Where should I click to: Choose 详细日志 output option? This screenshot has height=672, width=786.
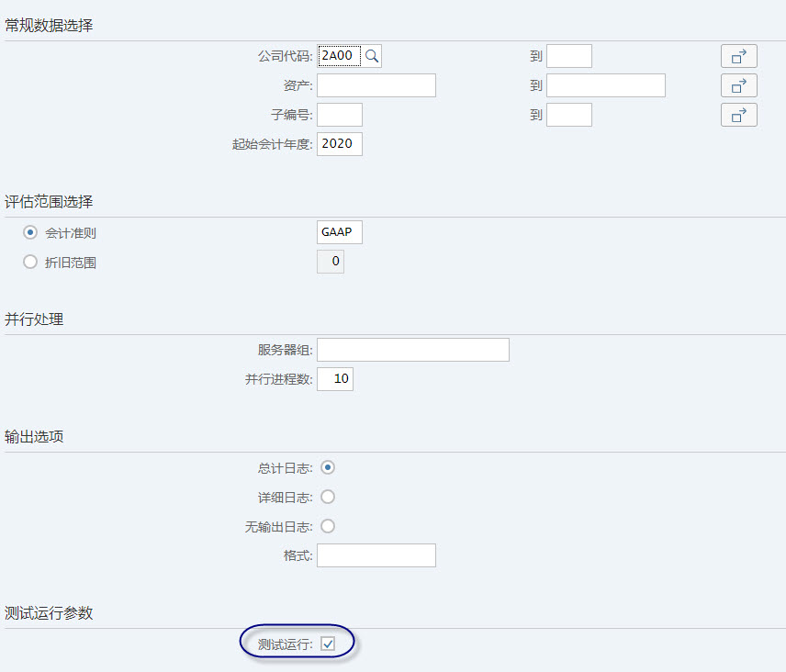(328, 497)
